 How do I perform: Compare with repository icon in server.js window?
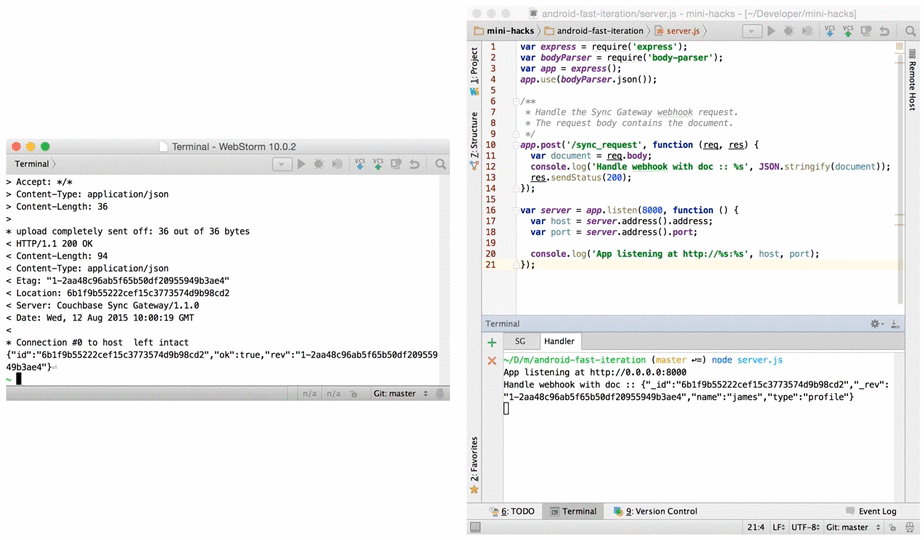click(866, 31)
